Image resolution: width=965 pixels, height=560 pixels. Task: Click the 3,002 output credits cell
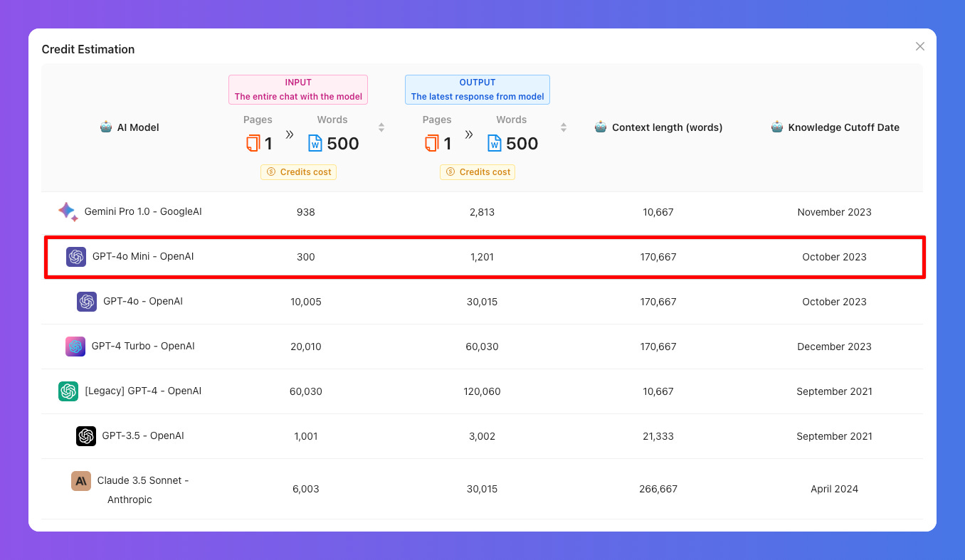pyautogui.click(x=482, y=436)
